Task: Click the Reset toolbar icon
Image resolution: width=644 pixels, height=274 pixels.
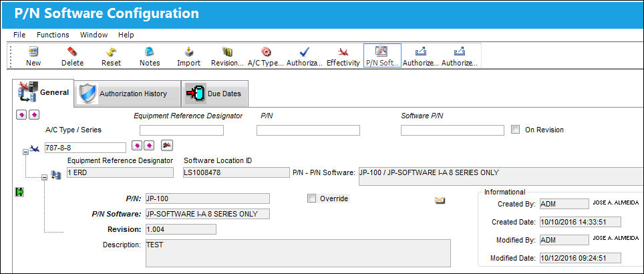Action: pyautogui.click(x=112, y=51)
